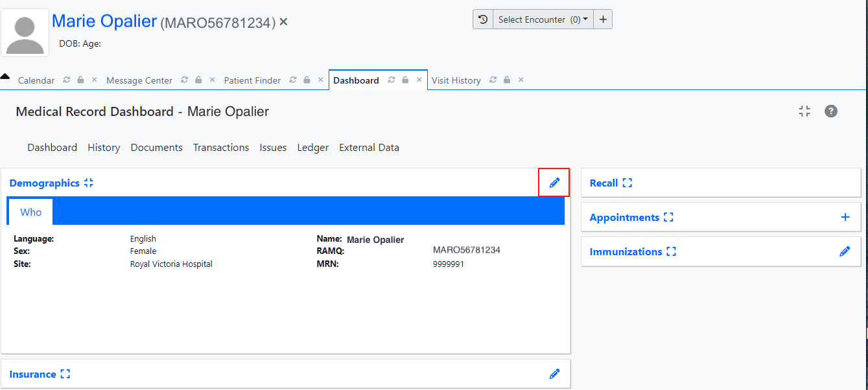Viewport: 868px width, 390px height.
Task: Lock the Dashboard tab
Action: [405, 80]
